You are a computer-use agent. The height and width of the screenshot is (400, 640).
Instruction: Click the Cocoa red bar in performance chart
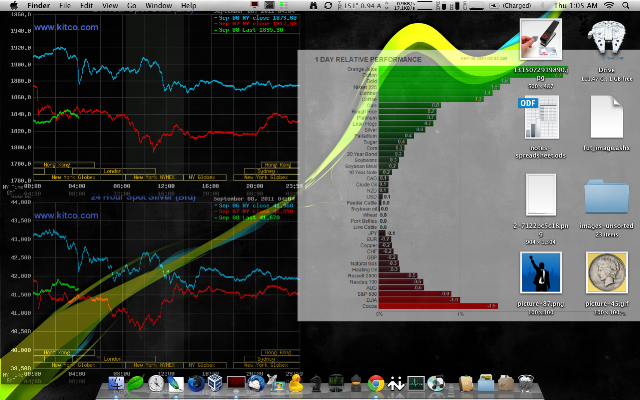[x=438, y=306]
